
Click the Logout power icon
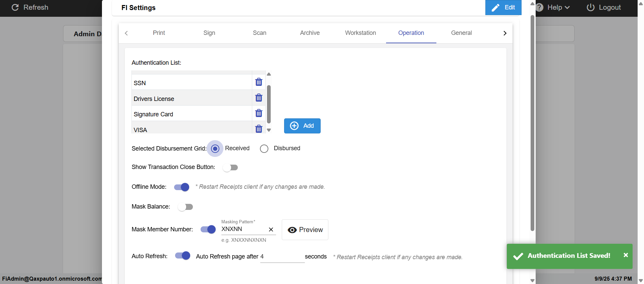tap(590, 7)
